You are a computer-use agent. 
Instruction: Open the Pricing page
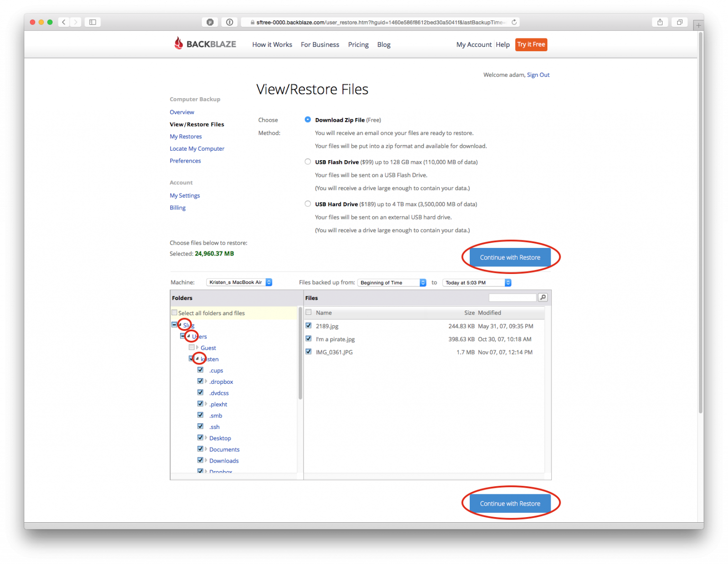click(358, 44)
